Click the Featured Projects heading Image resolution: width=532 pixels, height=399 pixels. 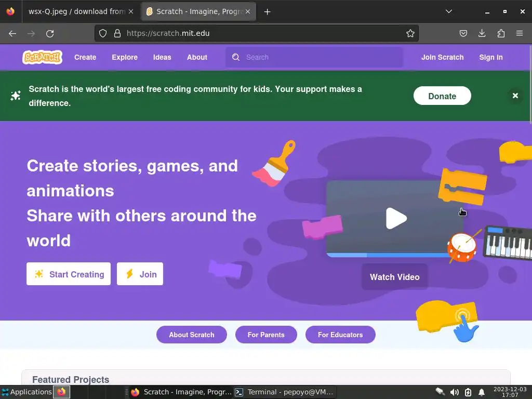point(71,379)
